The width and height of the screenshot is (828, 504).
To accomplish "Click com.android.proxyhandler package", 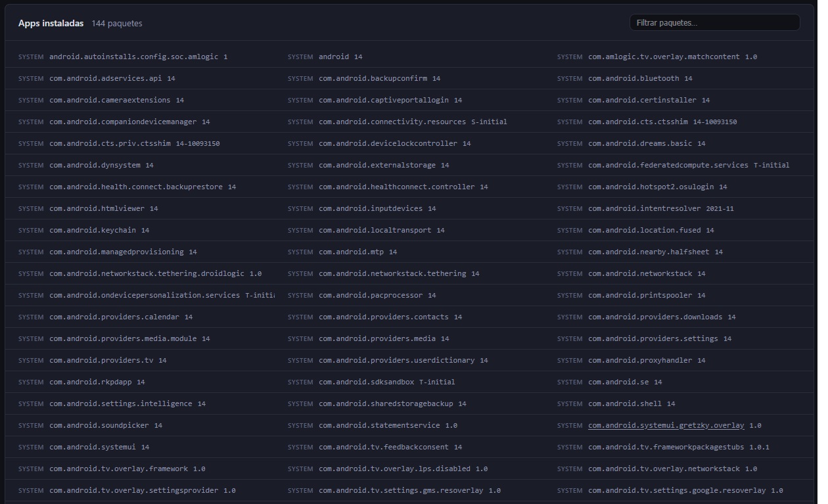I will [x=640, y=360].
